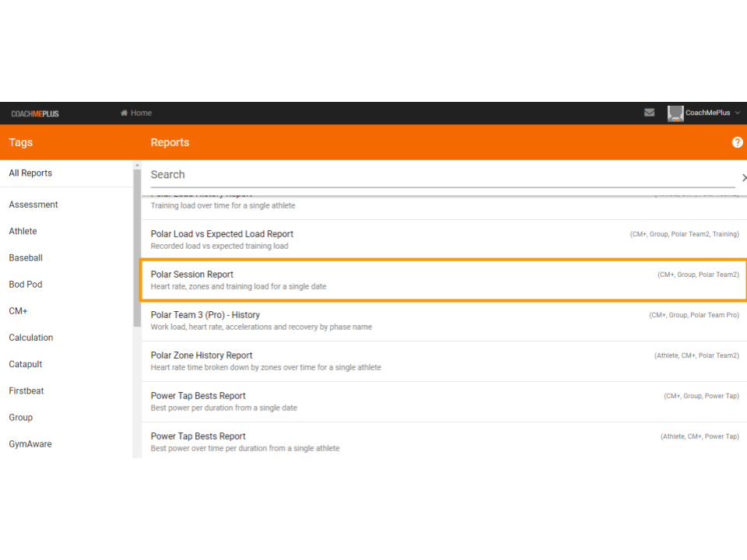Click the CoachMePlus user avatar
Screen dimensions: 747x560
(675, 114)
